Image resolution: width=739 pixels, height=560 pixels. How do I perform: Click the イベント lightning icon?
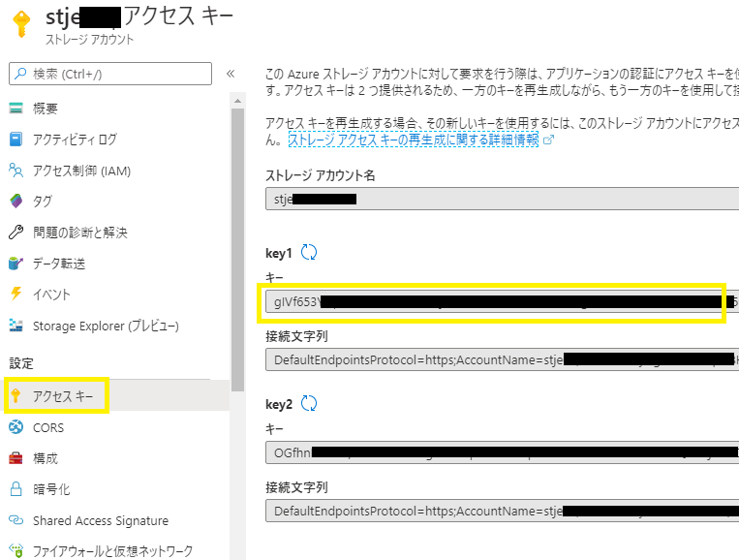(16, 294)
